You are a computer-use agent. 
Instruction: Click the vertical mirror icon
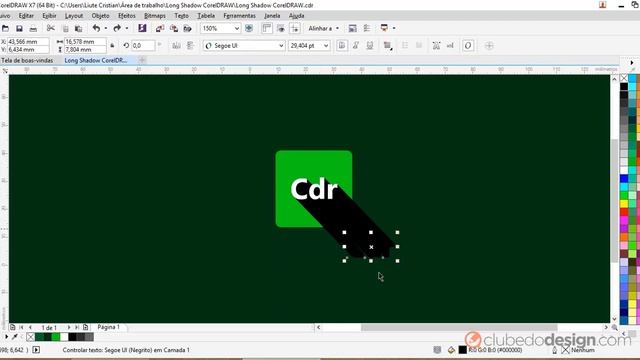point(190,45)
